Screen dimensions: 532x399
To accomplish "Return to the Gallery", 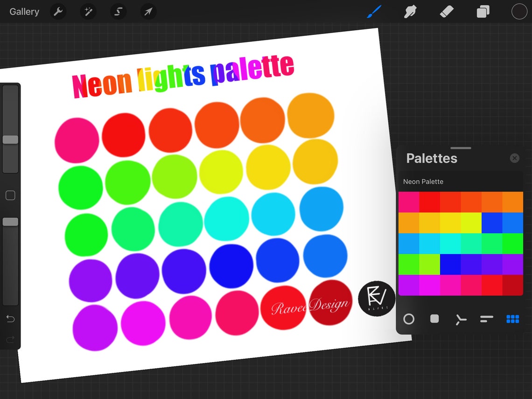I will tap(24, 12).
